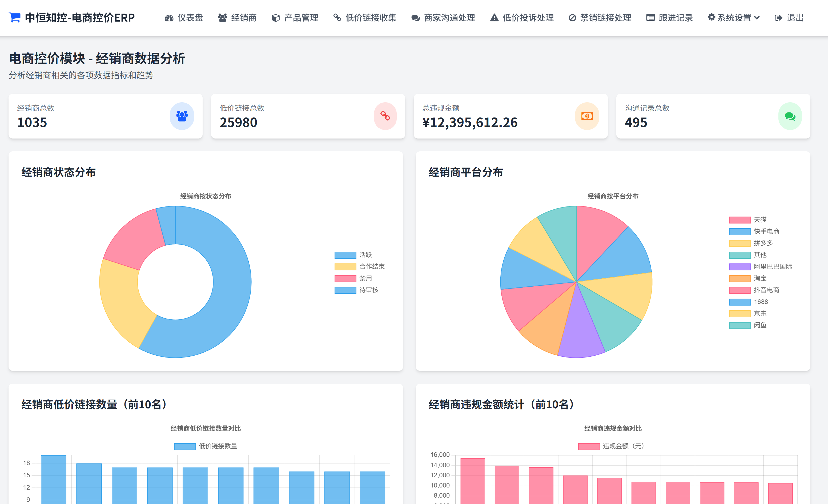Click the 闲鱼 teal legend swatch
The image size is (828, 504).
point(739,326)
